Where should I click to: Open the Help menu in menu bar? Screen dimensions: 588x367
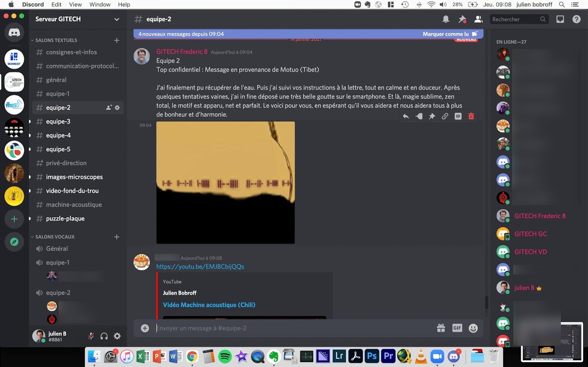[124, 4]
